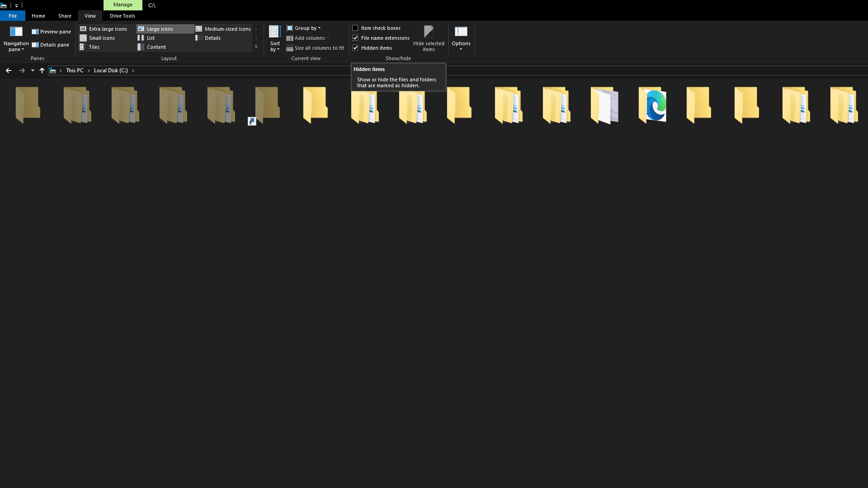Select the Large icons layout
868x488 pixels.
pyautogui.click(x=165, y=29)
